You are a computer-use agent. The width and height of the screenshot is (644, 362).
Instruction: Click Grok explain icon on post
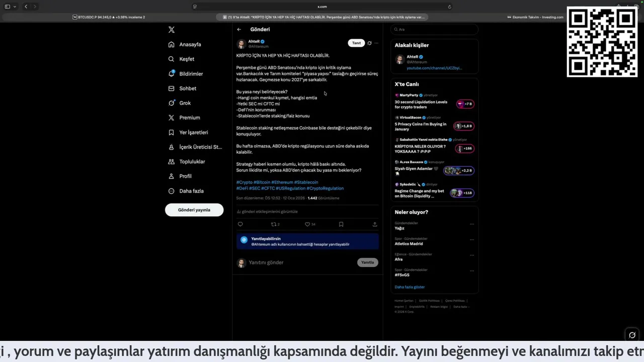pos(369,43)
